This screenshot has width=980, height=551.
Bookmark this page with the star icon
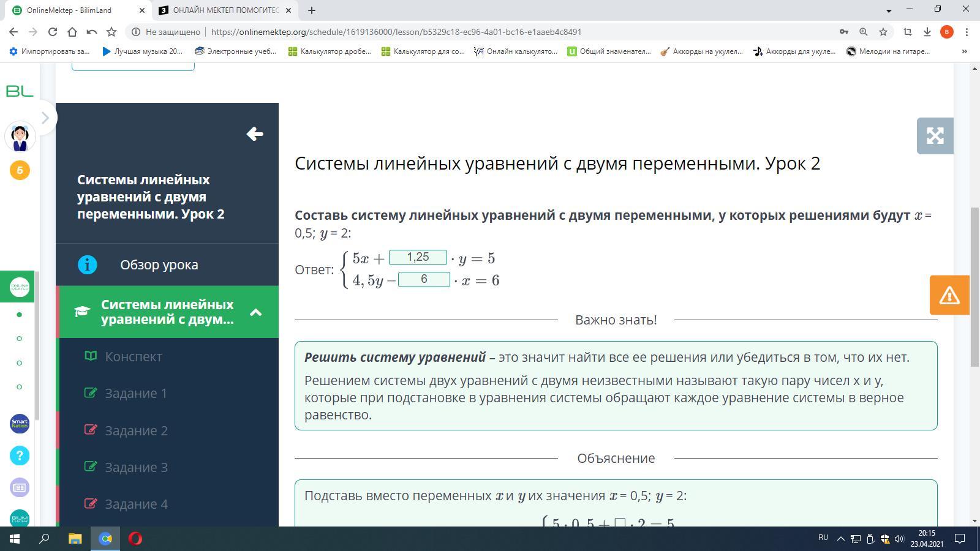click(883, 32)
